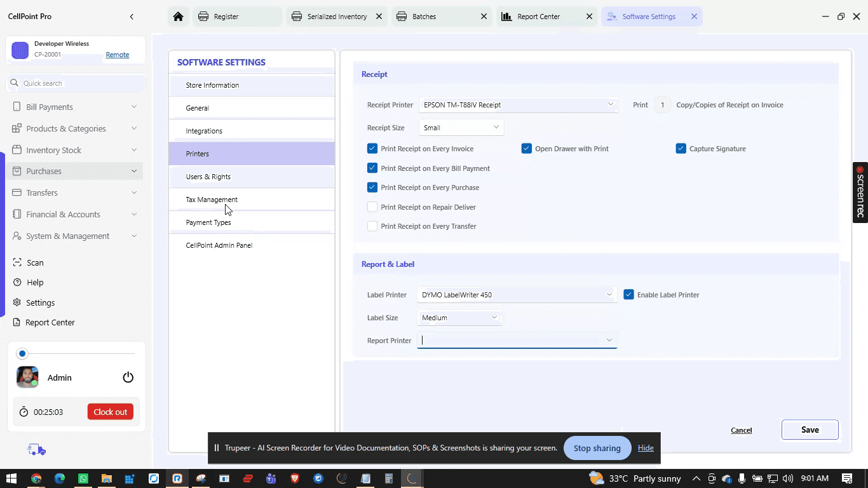Viewport: 868px width, 488px height.
Task: Open the Label Size dropdown
Action: coord(459,318)
